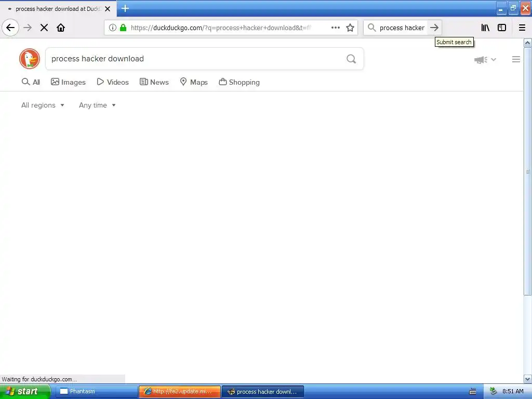The image size is (532, 399).
Task: Switch to fe2.update Internet Explorer taskbar window
Action: click(179, 391)
